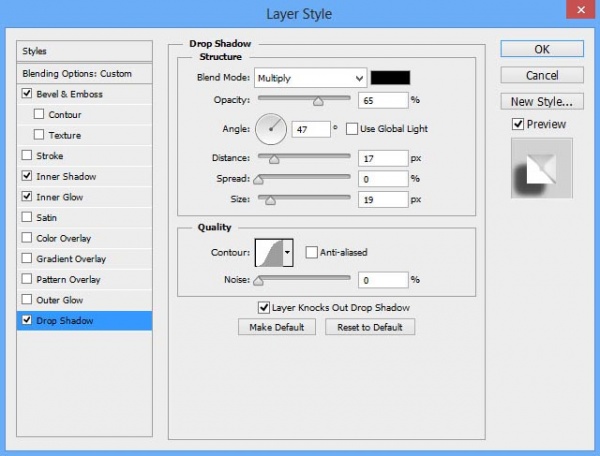Click the black shadow color swatch
Screen dimensions: 600x456
click(390, 78)
